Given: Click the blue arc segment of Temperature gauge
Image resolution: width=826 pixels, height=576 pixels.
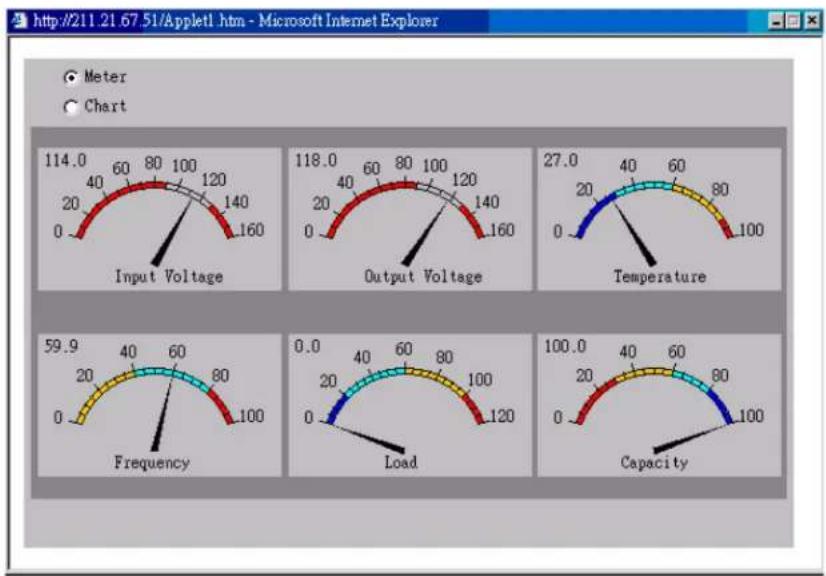Looking at the screenshot, I should pyautogui.click(x=594, y=214).
